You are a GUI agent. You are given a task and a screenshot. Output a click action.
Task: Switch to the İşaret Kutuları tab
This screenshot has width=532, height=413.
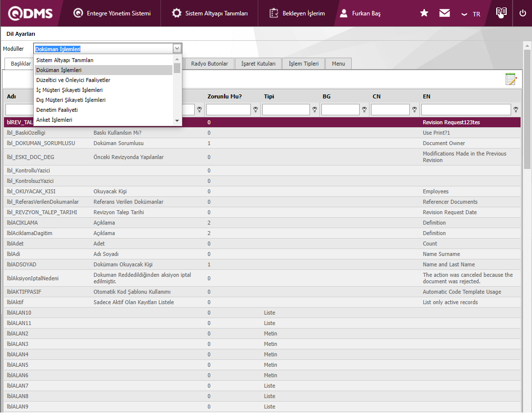258,64
